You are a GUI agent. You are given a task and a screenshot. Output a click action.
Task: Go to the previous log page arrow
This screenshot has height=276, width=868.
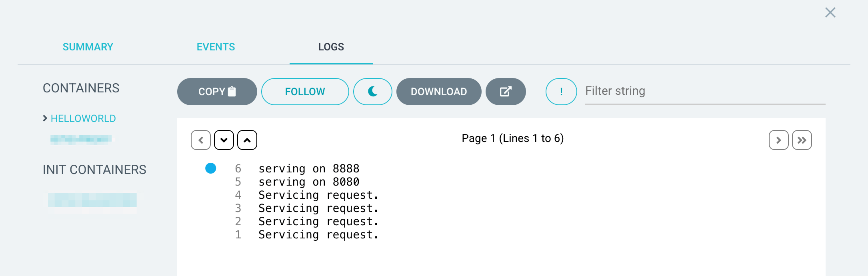[x=200, y=140]
